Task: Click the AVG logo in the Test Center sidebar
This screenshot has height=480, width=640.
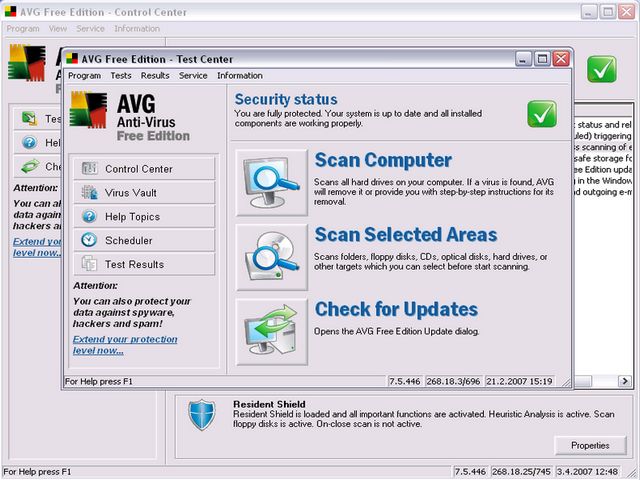Action: [88, 109]
